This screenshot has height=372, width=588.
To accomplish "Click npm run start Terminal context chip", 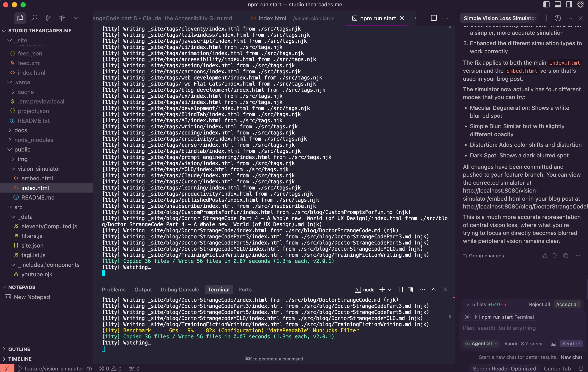I will tap(504, 317).
